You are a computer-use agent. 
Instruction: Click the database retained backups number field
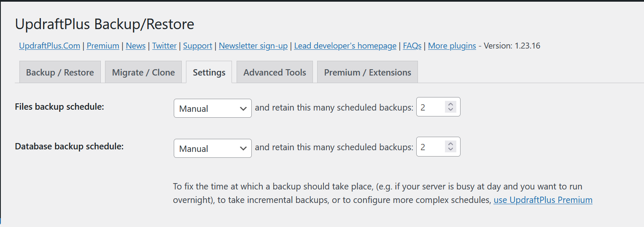tap(438, 146)
